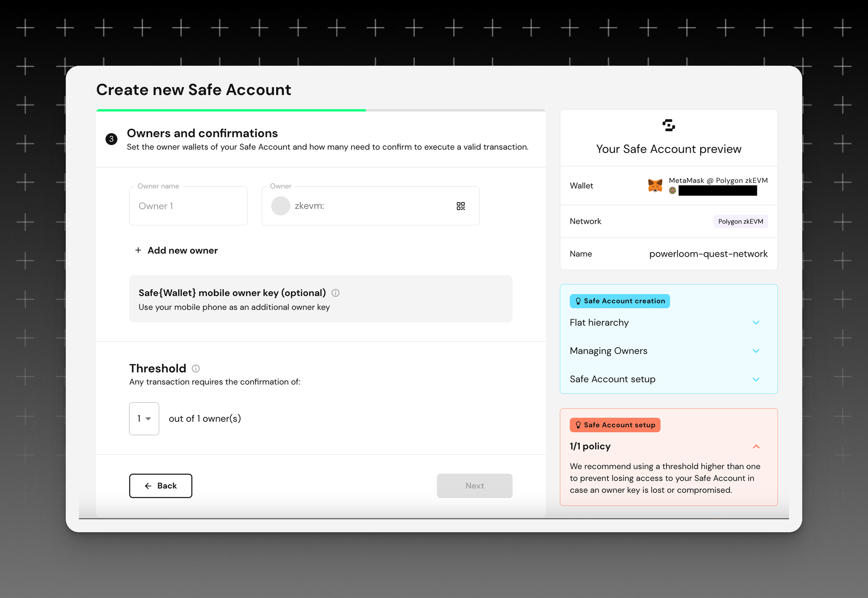Click the Owner address input field

369,206
